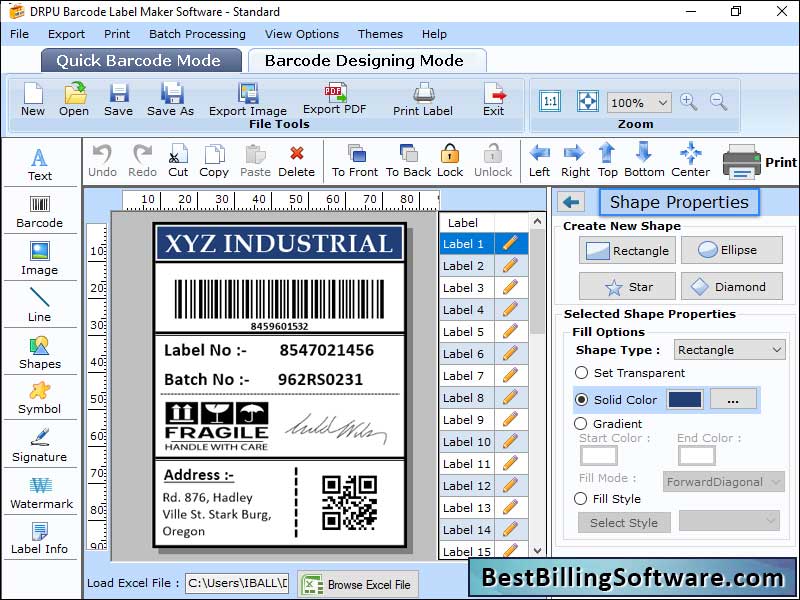Screen dimensions: 800x600
Task: Zoom out with the magnifier minus icon
Action: [x=718, y=102]
